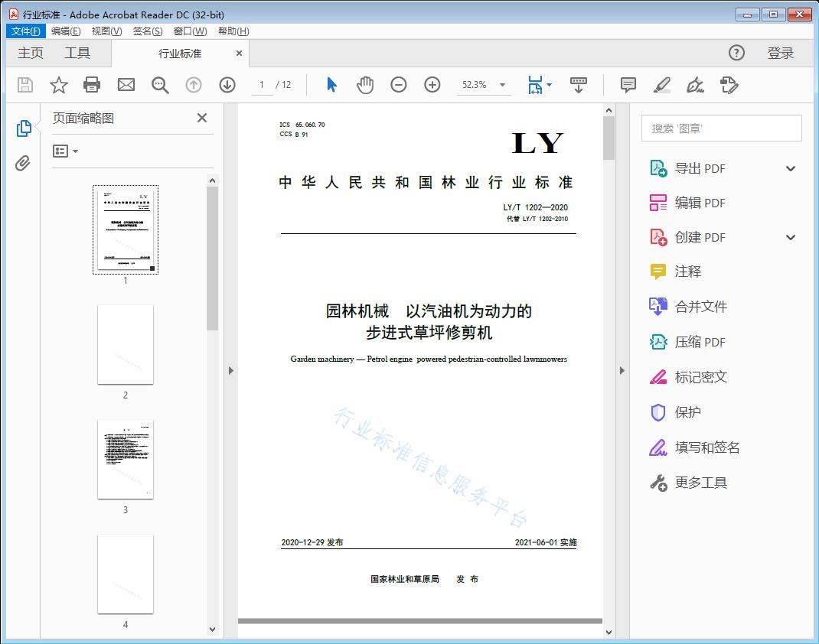Select the search magnifier icon
819x644 pixels.
[x=160, y=85]
